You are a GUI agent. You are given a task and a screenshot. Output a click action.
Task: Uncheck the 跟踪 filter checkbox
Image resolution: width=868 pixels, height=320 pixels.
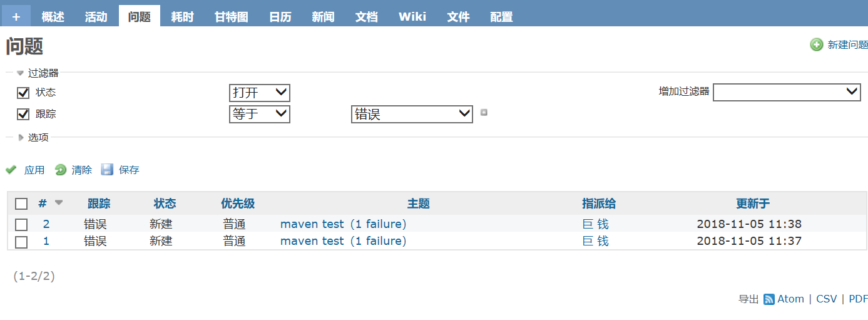[x=23, y=114]
